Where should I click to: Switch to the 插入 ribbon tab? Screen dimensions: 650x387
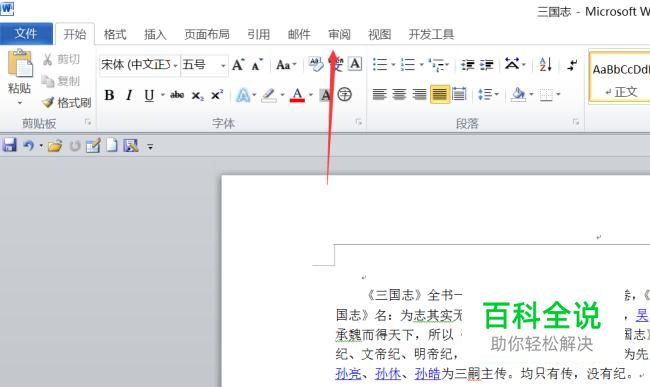pyautogui.click(x=155, y=34)
